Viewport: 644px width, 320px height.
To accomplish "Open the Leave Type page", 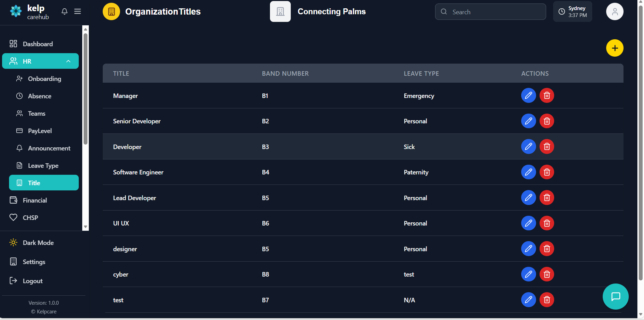I will (43, 166).
